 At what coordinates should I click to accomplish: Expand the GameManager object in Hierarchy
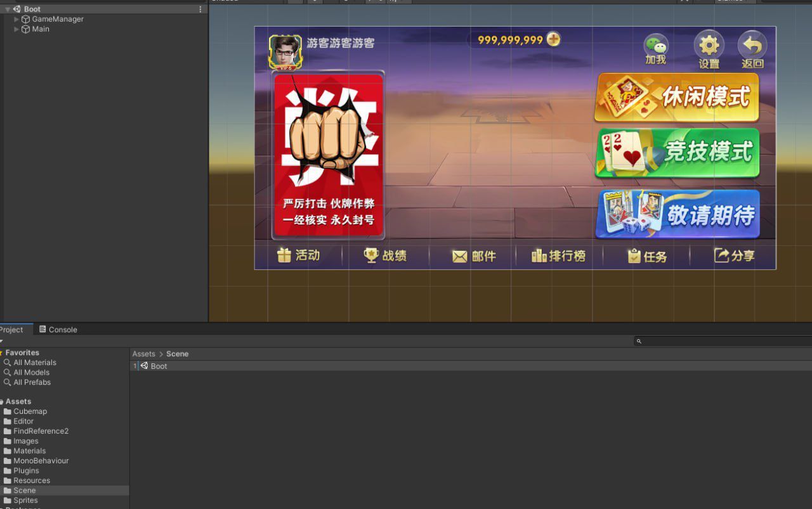pyautogui.click(x=16, y=19)
